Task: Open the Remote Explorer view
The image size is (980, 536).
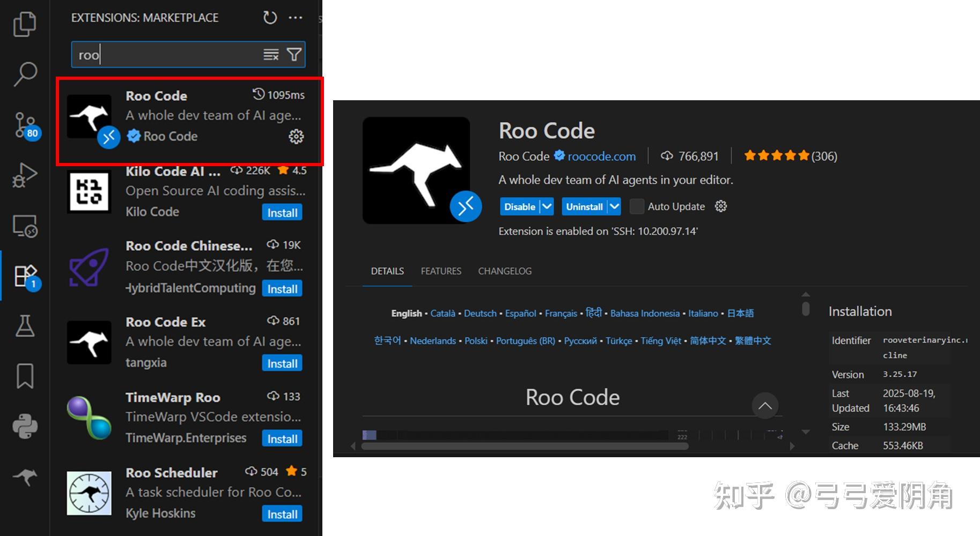Action: coord(25,226)
